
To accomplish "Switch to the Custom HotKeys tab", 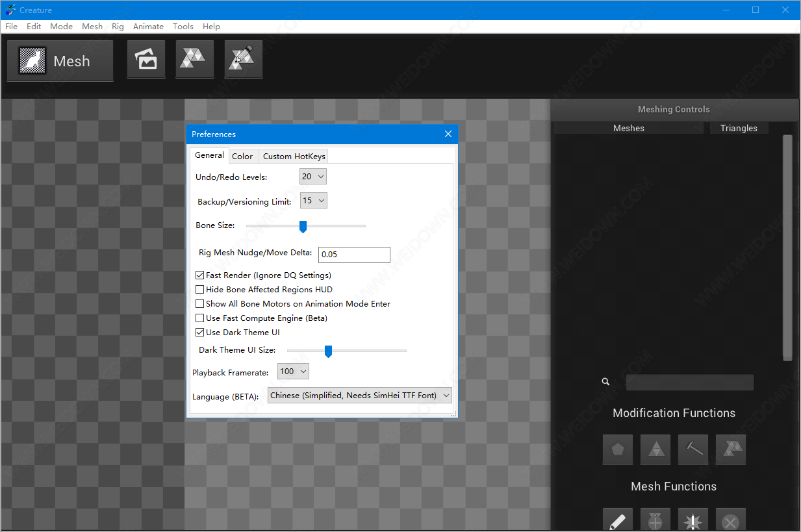I will 294,157.
